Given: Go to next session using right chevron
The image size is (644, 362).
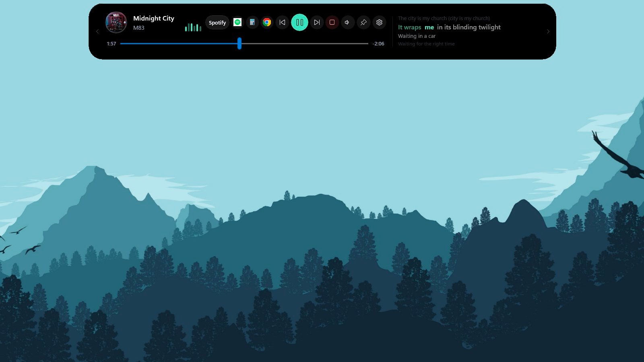Looking at the screenshot, I should tap(548, 31).
